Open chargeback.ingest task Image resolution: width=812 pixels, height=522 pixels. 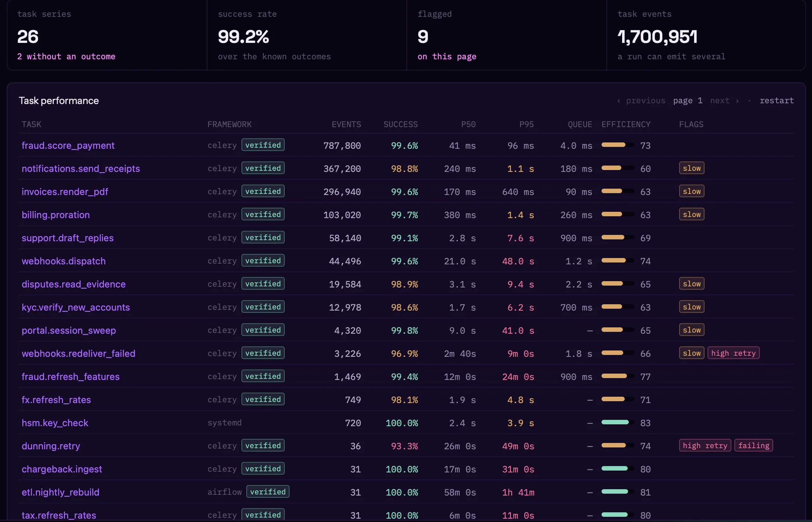click(x=62, y=469)
